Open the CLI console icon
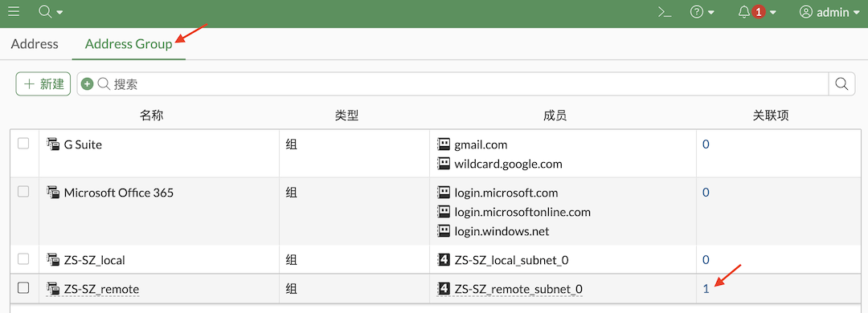Screen dimensions: 868x313 click(665, 11)
